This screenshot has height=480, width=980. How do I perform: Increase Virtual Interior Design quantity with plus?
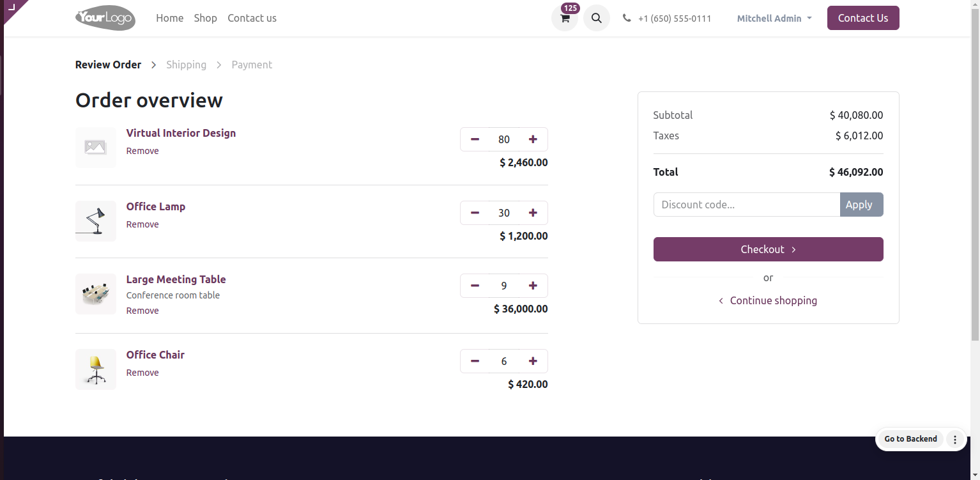[533, 139]
